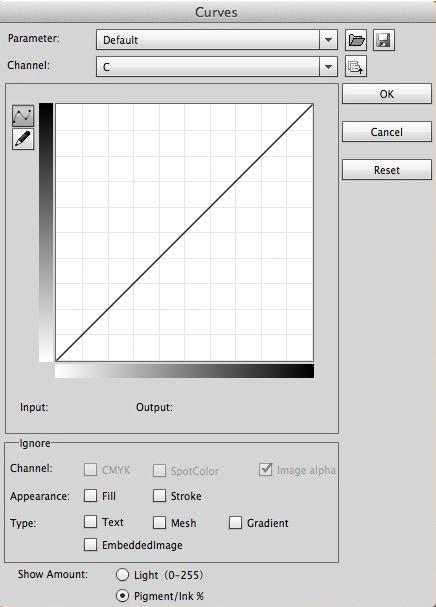Select the curve point editing tool
436x607 pixels.
[x=23, y=115]
